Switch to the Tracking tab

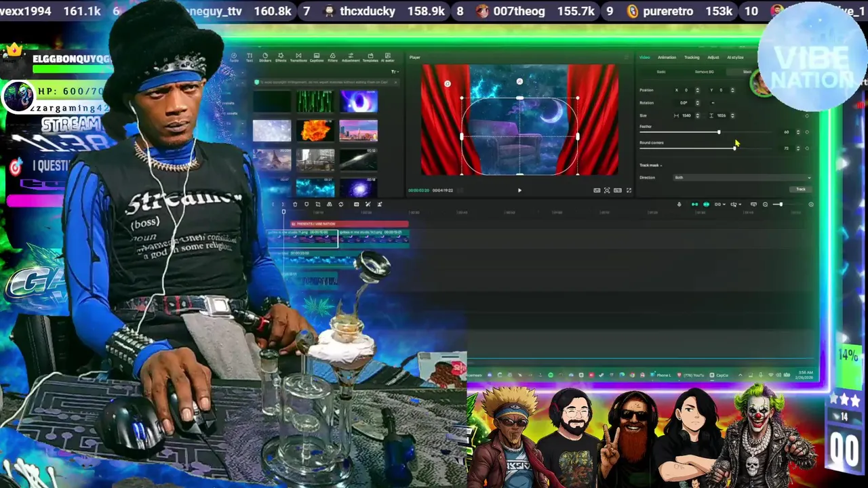point(692,58)
